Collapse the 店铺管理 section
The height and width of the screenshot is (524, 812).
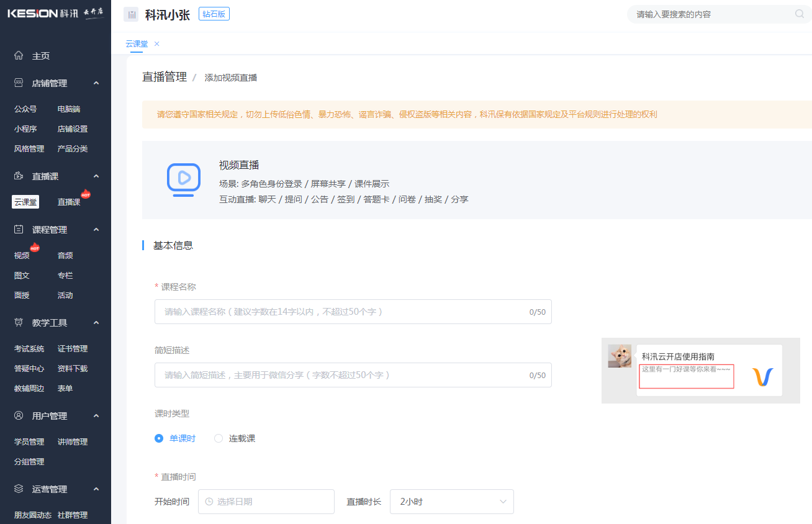96,83
